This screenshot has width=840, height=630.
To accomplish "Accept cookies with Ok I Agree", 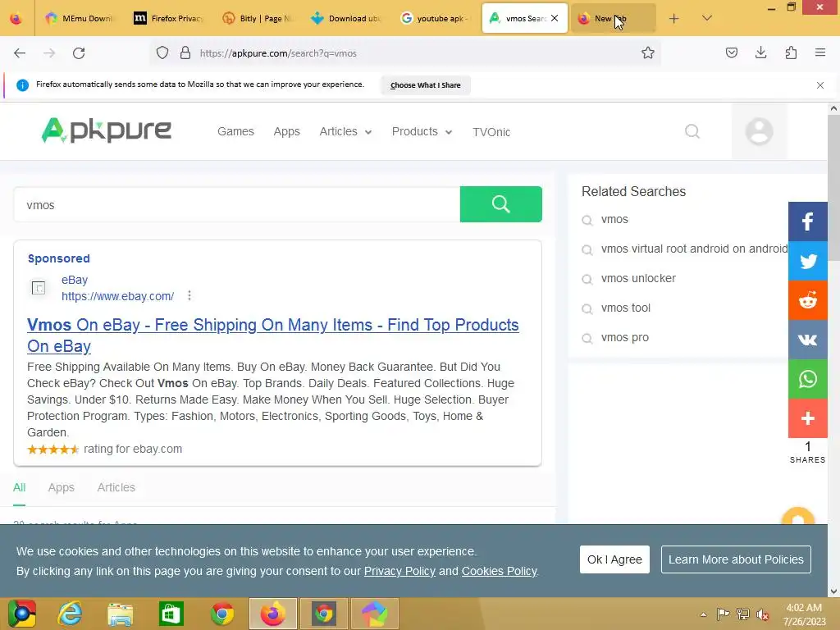I will pos(614,559).
